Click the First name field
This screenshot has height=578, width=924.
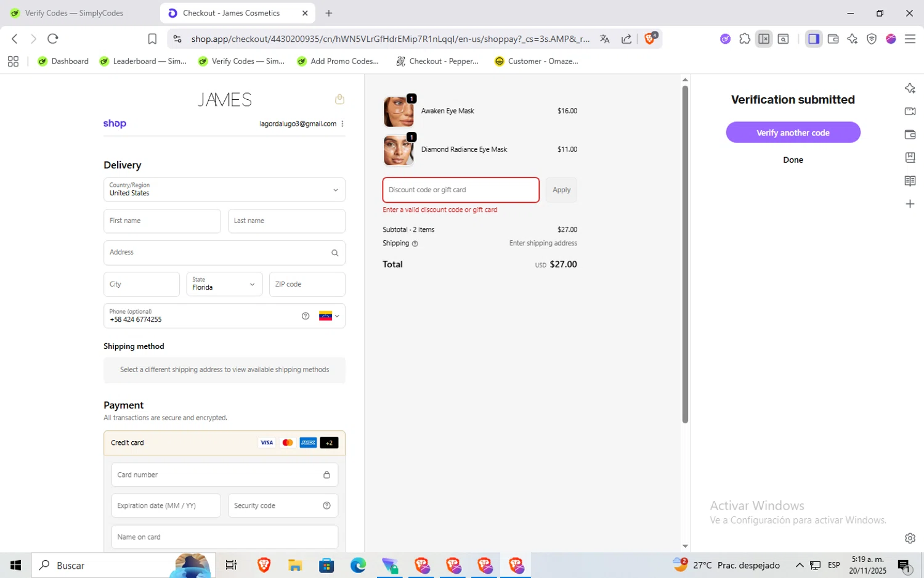tap(162, 221)
